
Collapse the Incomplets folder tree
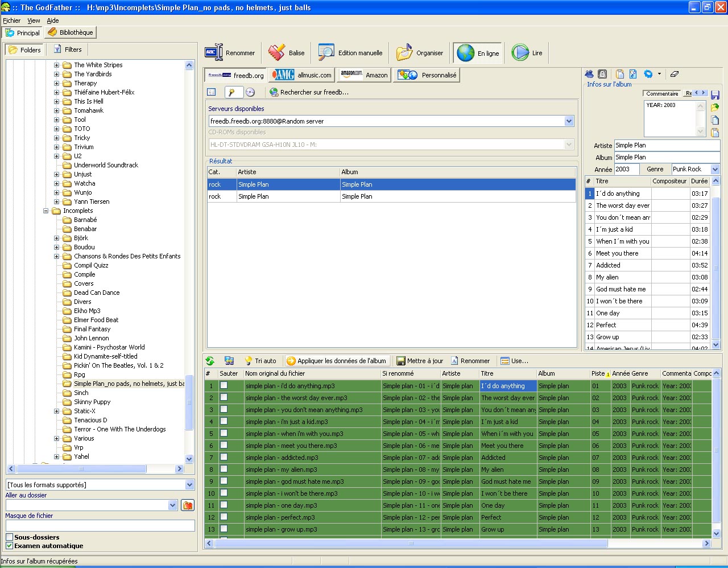pos(46,211)
